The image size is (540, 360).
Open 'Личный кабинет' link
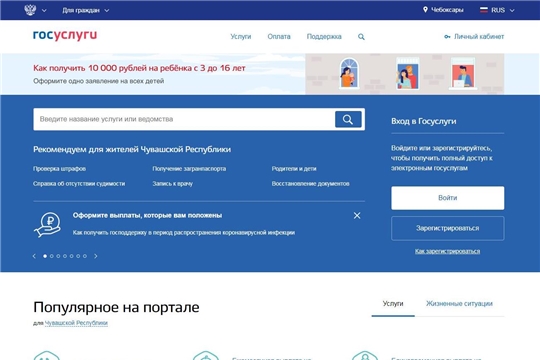pyautogui.click(x=479, y=37)
